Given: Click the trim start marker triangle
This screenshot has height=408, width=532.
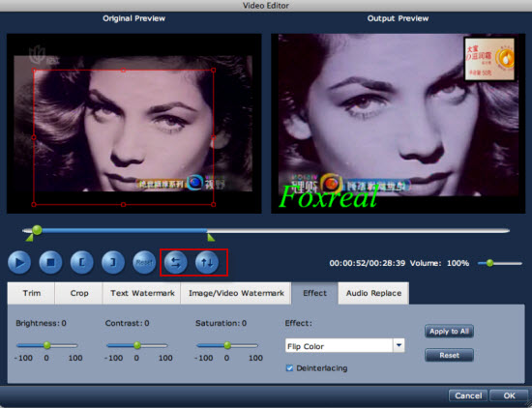Looking at the screenshot, I should (x=30, y=238).
